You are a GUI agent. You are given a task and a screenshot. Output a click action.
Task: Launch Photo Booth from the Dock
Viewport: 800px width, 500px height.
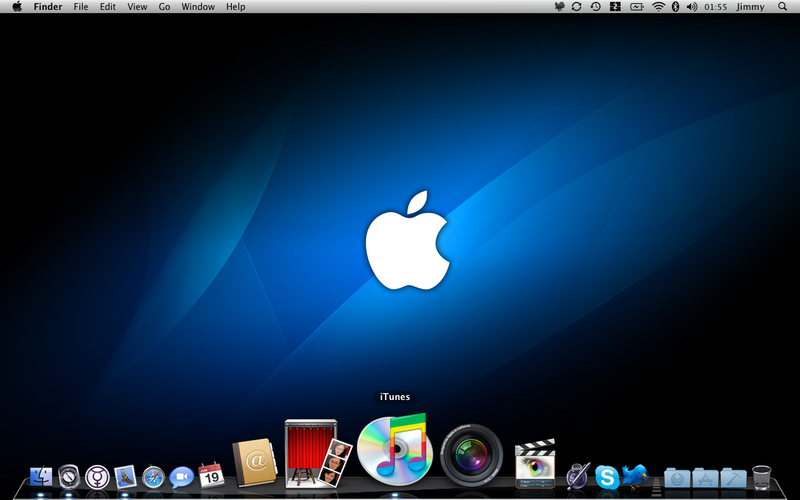point(317,453)
